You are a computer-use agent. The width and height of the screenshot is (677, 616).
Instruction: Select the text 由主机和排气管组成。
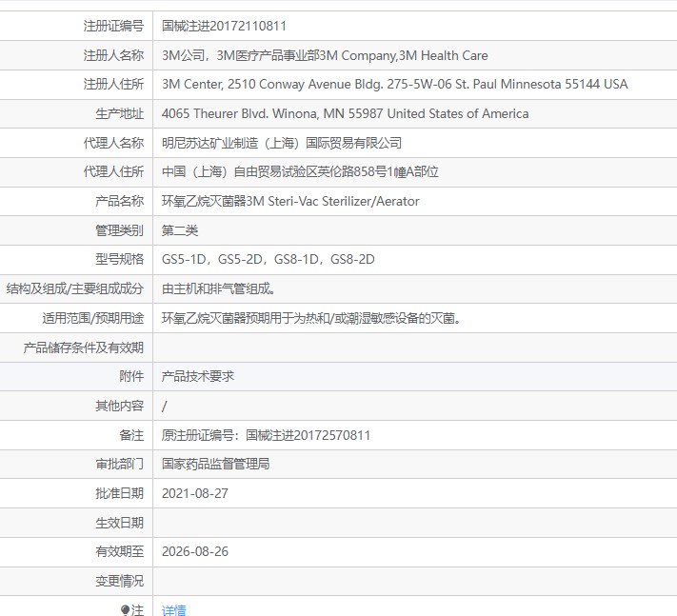click(x=218, y=288)
